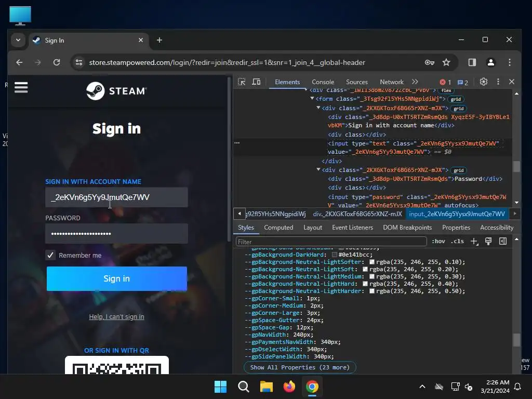Toggle device toolbar in DevTools
532x399 pixels.
[x=256, y=82]
